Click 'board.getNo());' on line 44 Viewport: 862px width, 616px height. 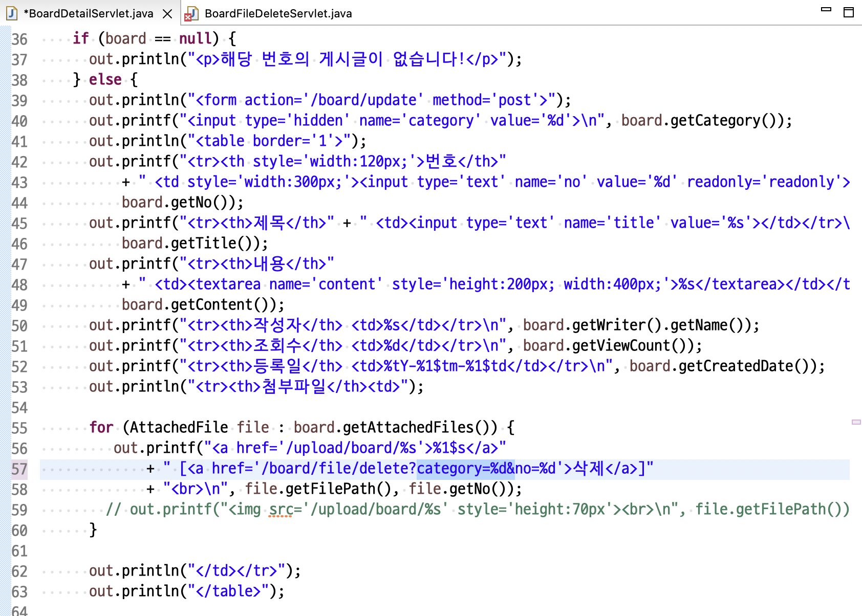(x=183, y=202)
